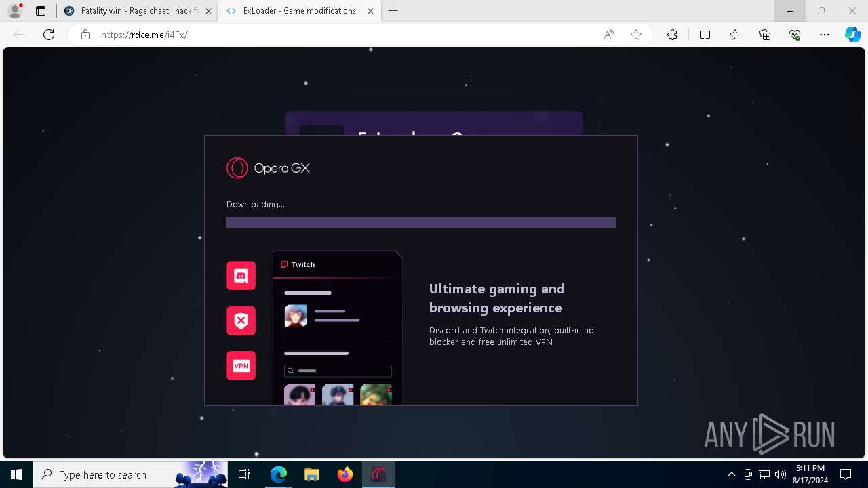Toggle split screen view
Viewport: 868px width, 488px height.
(x=705, y=35)
